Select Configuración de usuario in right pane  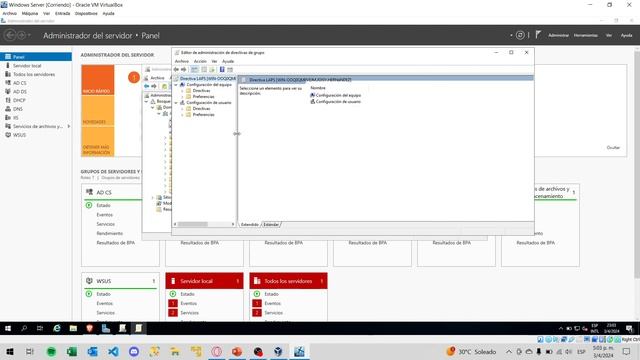coord(336,102)
